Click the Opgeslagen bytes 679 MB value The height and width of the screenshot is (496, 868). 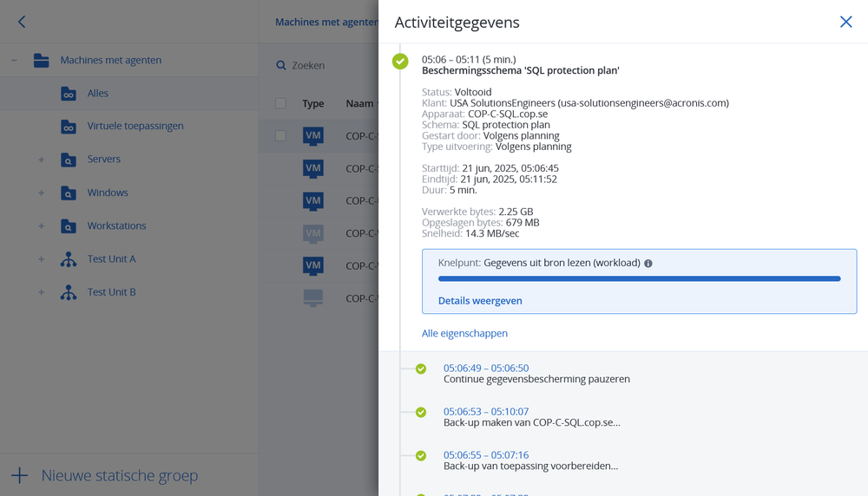pyautogui.click(x=523, y=223)
